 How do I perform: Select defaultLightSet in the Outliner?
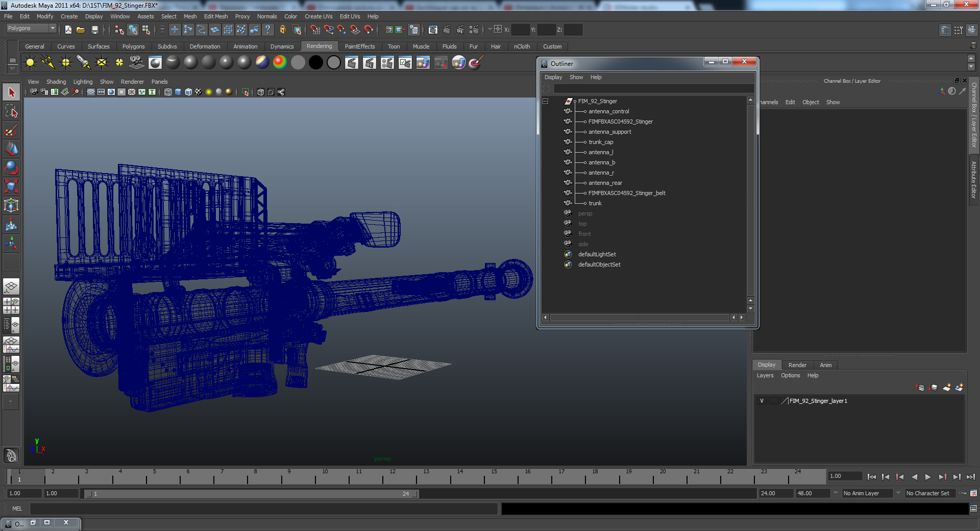(597, 254)
